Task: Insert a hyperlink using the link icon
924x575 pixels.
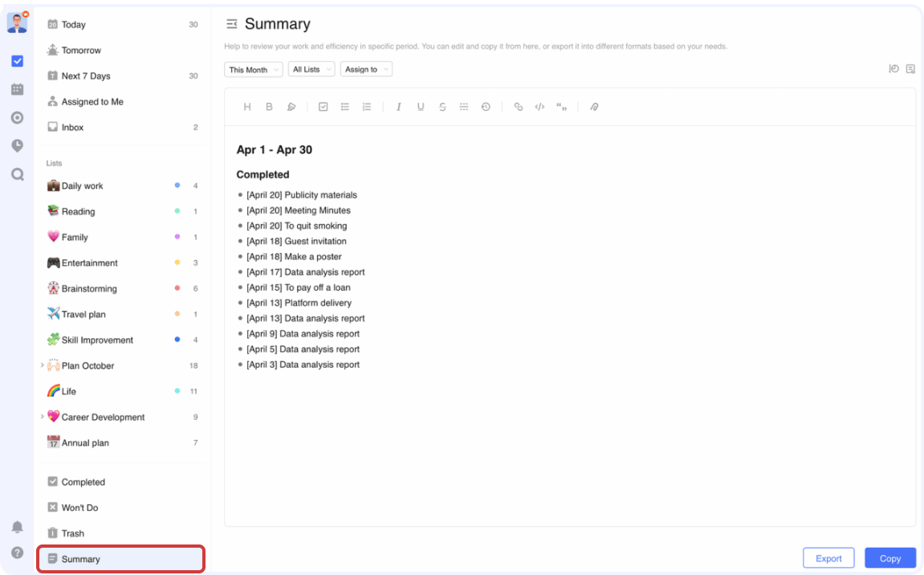Action: [x=518, y=107]
